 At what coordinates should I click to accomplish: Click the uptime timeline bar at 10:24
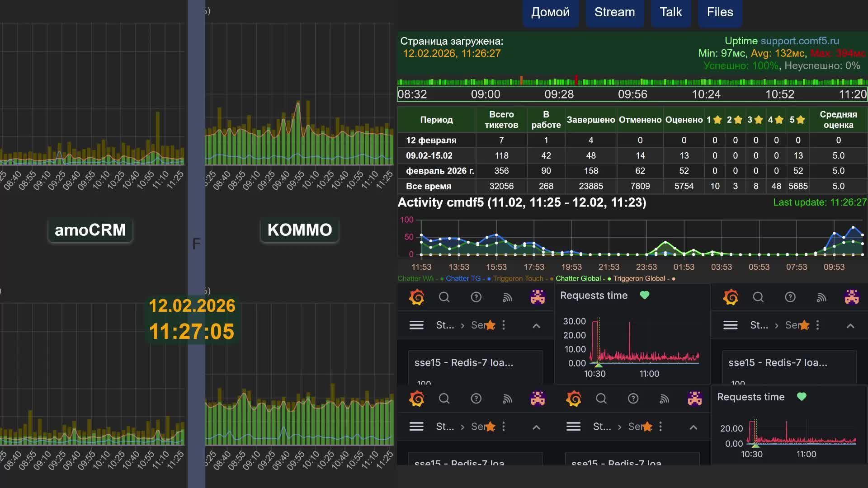(x=706, y=82)
